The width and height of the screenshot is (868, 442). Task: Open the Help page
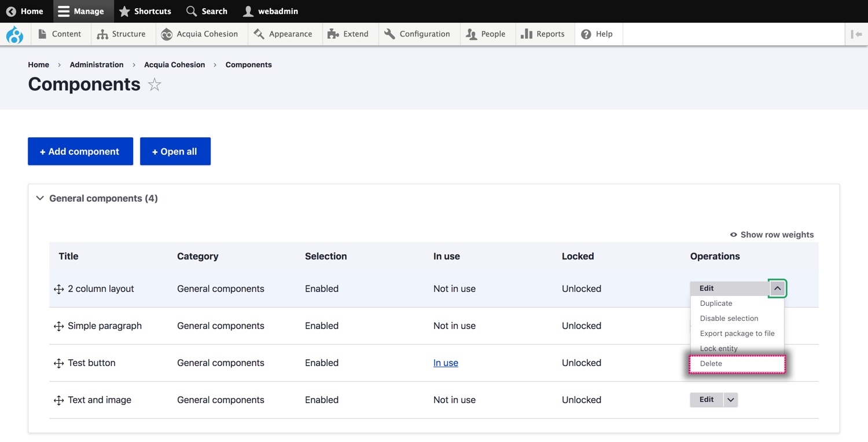coord(597,34)
